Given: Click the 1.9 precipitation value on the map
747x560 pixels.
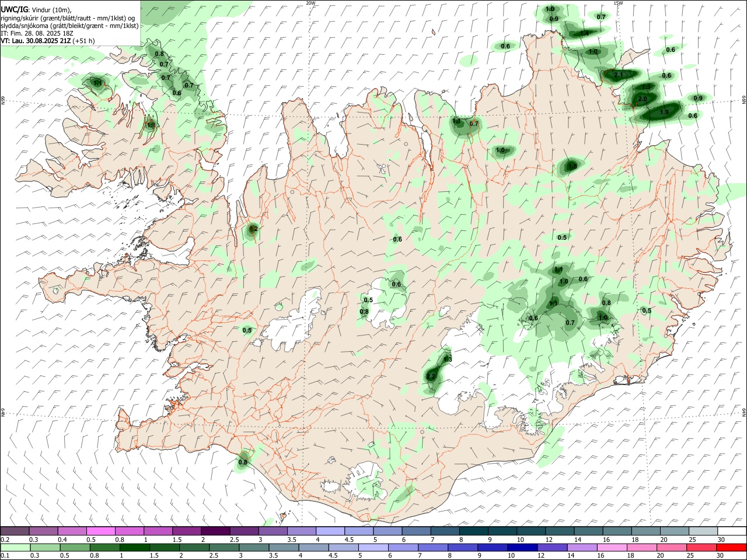Looking at the screenshot, I should coord(664,112).
